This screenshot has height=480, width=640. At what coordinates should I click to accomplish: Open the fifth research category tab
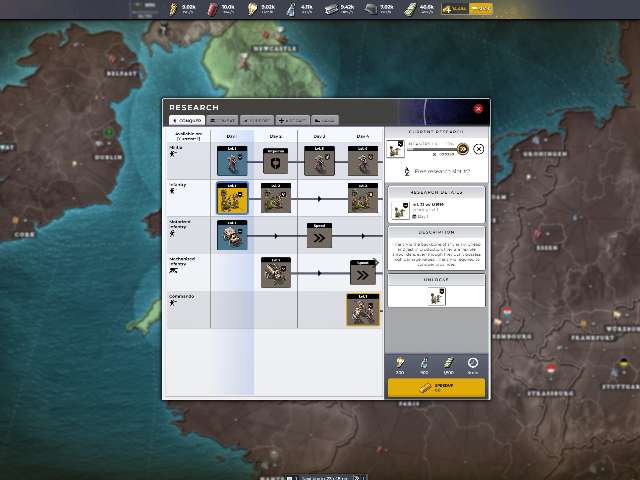[325, 120]
